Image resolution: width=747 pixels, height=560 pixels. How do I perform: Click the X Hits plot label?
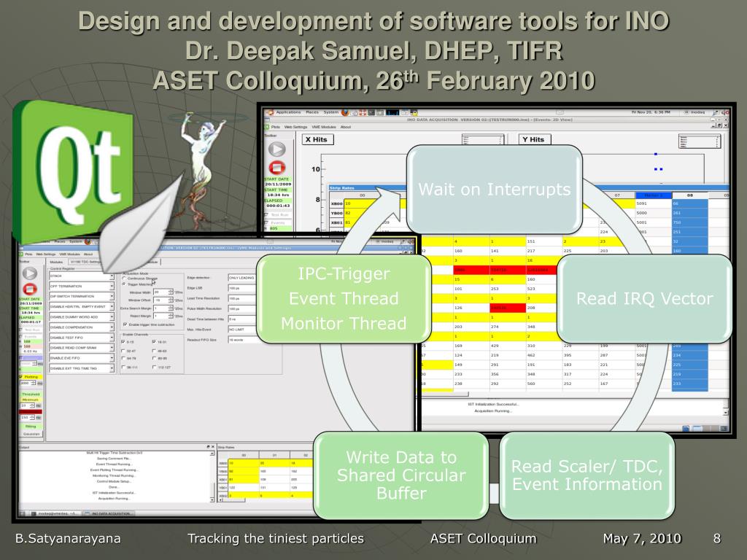317,139
